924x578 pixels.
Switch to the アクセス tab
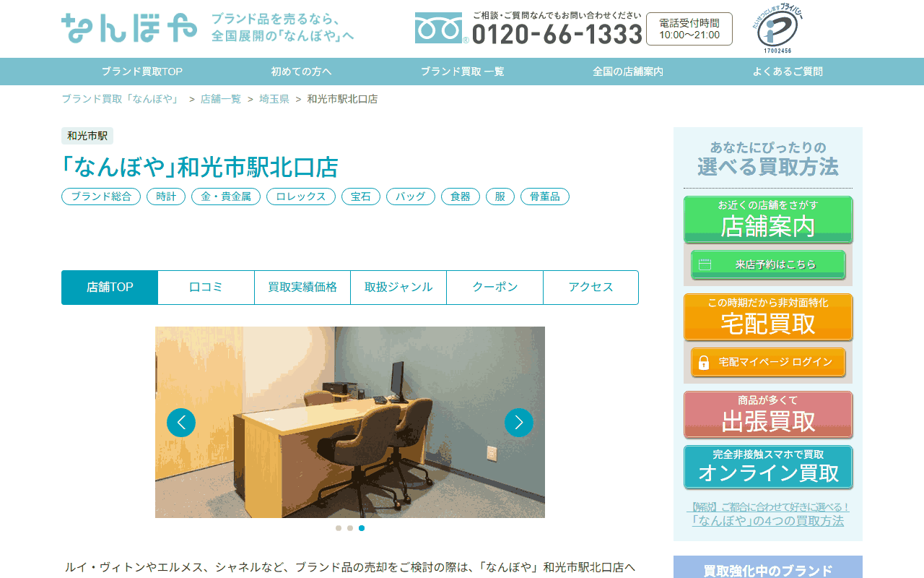pyautogui.click(x=591, y=288)
